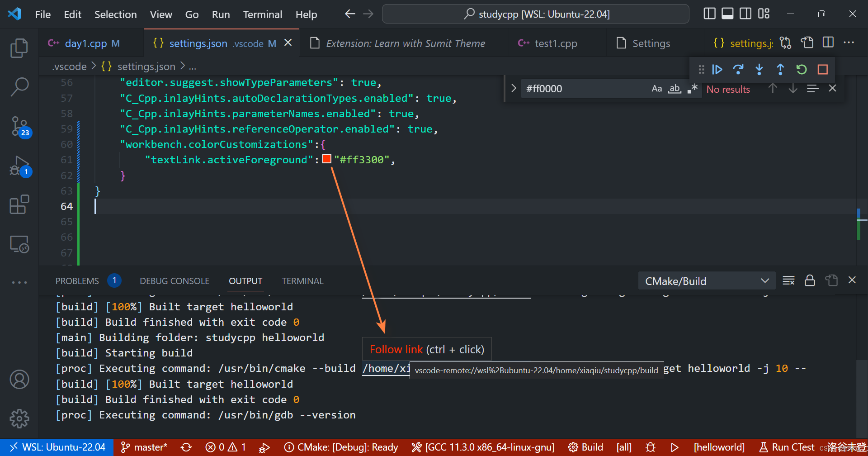
Task: Click debug Step Over
Action: pyautogui.click(x=738, y=69)
